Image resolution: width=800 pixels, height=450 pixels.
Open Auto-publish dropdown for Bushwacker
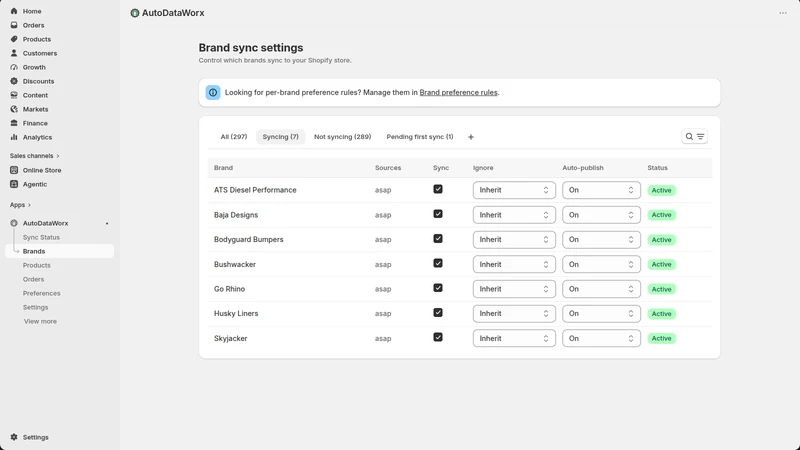pyautogui.click(x=601, y=264)
